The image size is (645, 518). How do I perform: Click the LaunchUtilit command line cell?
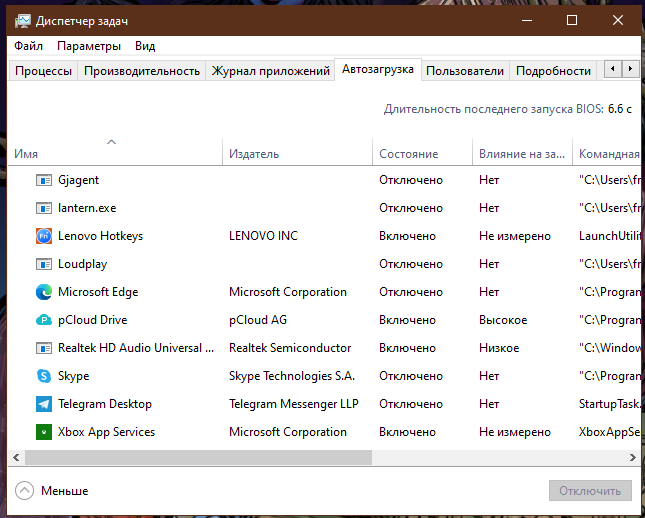tap(610, 236)
